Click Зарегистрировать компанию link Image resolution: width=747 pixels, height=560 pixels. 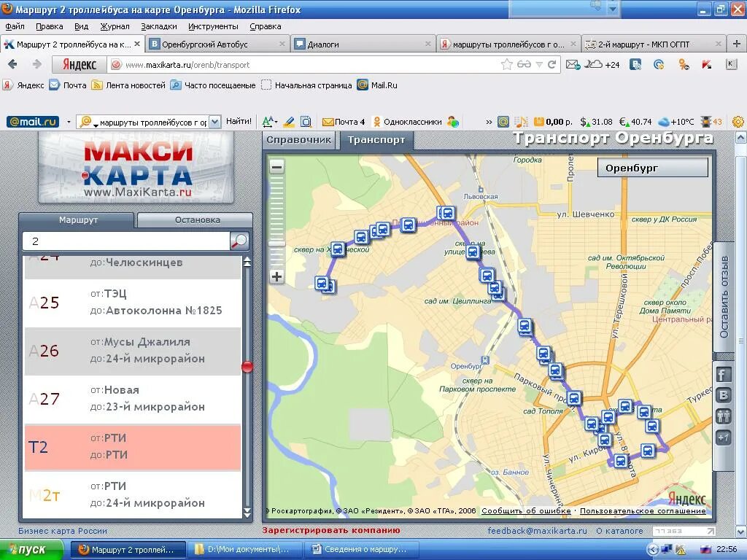331,530
